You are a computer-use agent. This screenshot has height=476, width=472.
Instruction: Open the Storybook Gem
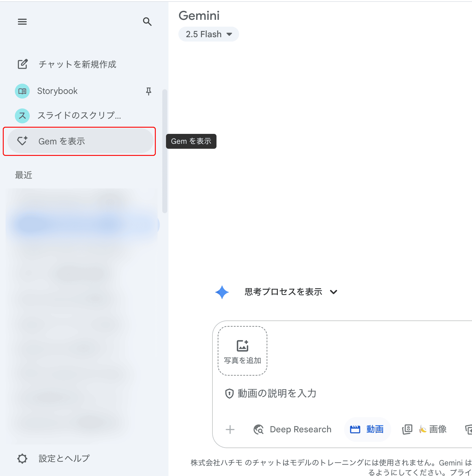click(57, 91)
